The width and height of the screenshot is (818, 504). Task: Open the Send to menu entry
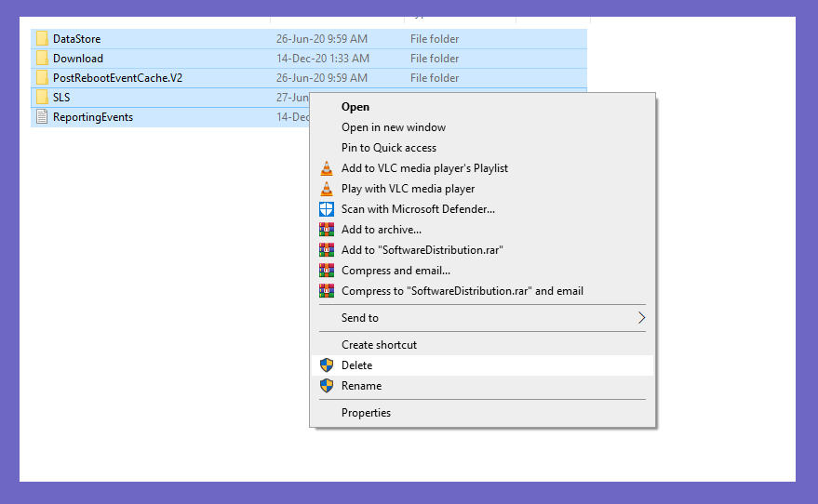(482, 318)
